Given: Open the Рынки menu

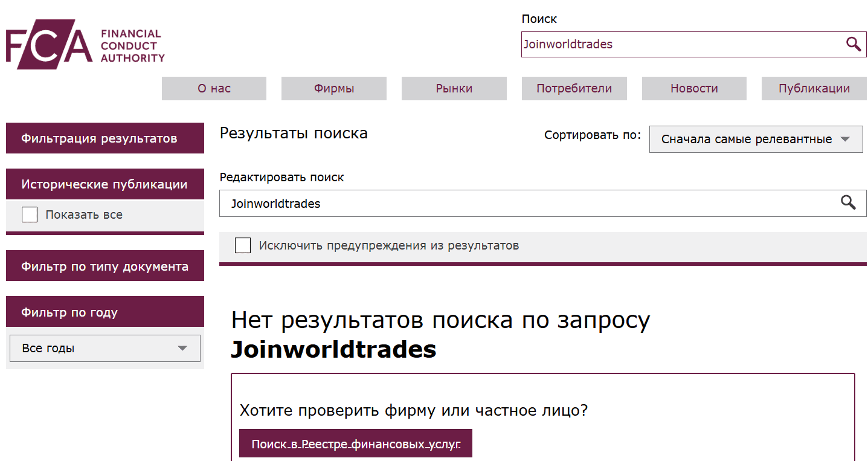Looking at the screenshot, I should (x=454, y=88).
